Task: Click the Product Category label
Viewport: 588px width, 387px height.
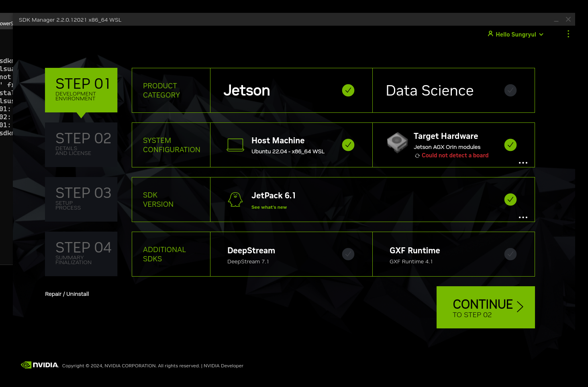Action: click(161, 90)
